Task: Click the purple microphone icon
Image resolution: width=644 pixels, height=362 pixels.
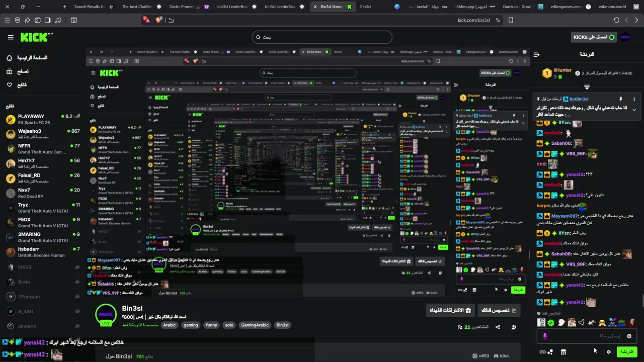Action: point(545,336)
